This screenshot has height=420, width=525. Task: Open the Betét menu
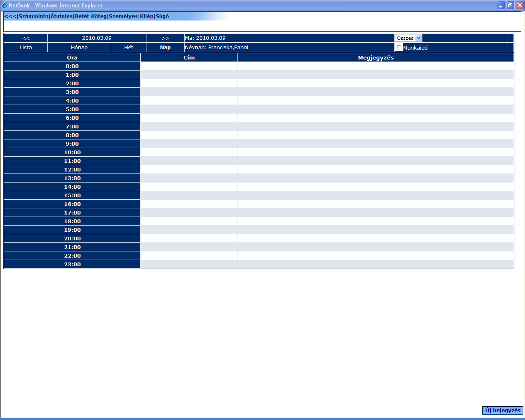coord(82,16)
